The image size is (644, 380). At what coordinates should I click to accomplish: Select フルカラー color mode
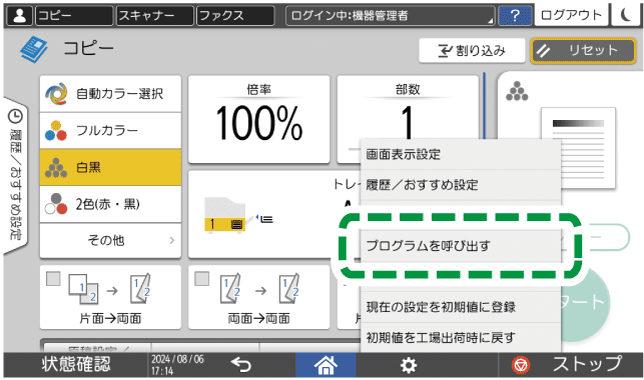(110, 131)
